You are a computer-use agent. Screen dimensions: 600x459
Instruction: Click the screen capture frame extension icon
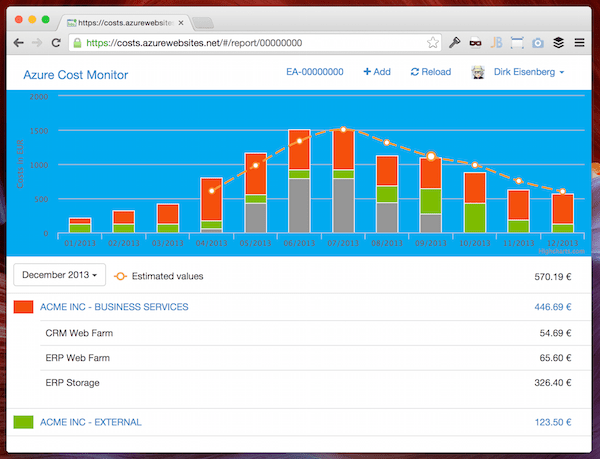517,42
